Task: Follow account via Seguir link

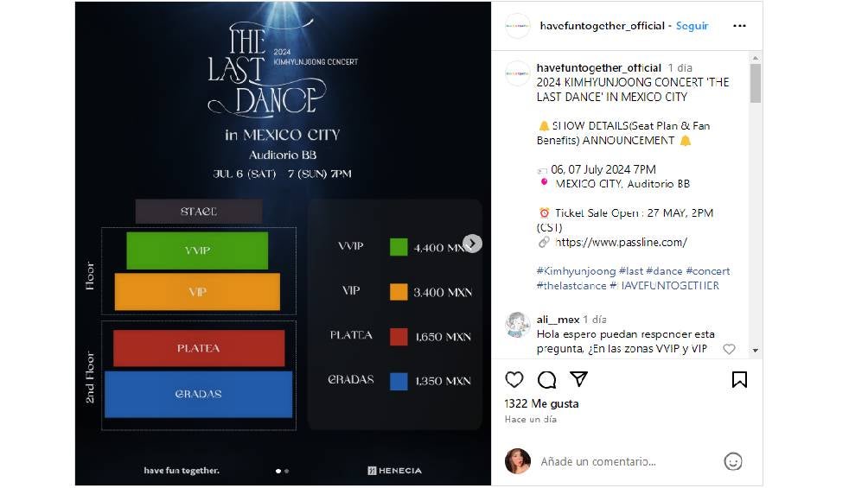Action: click(692, 26)
